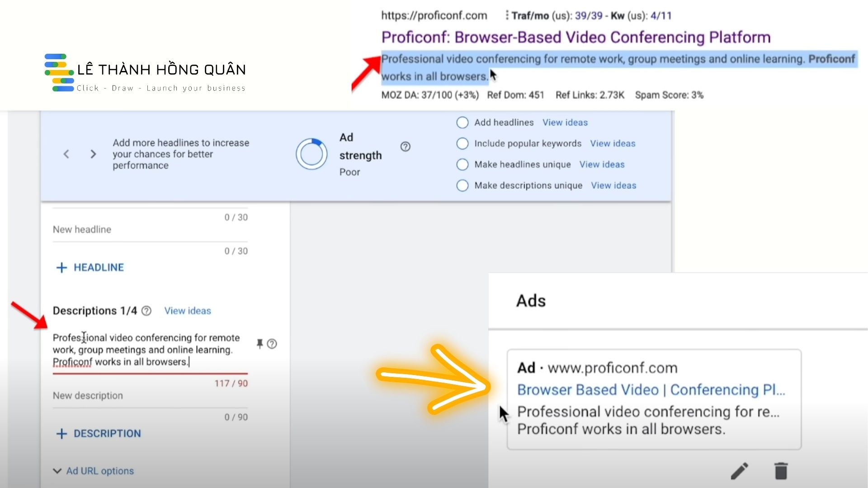Click the New description input field
The image size is (868, 488).
149,396
